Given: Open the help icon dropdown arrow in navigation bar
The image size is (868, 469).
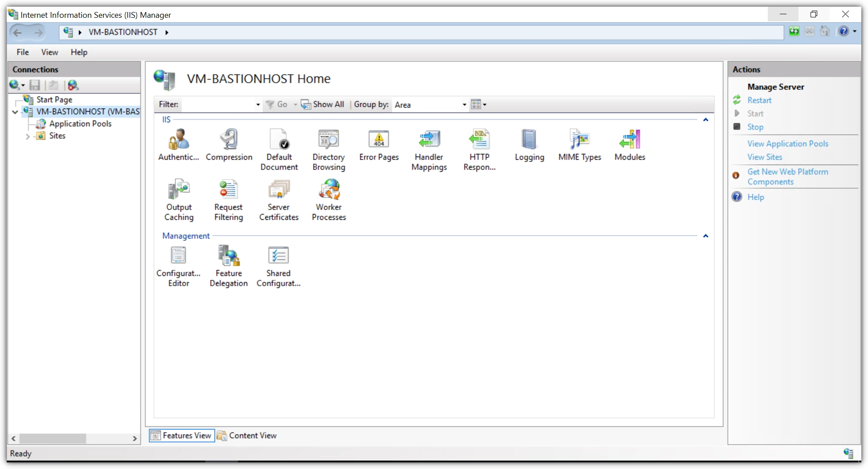Looking at the screenshot, I should (855, 31).
